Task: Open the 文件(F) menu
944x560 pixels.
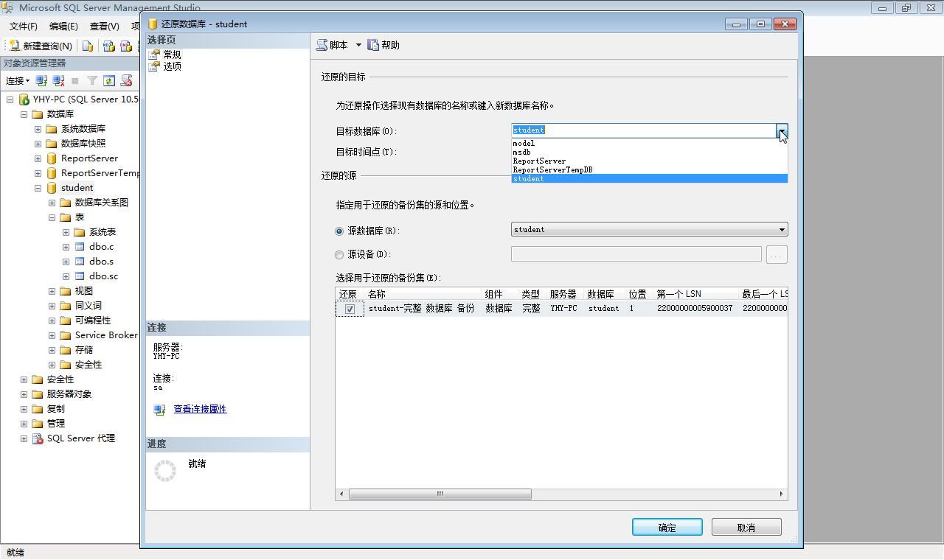Action: [x=24, y=26]
